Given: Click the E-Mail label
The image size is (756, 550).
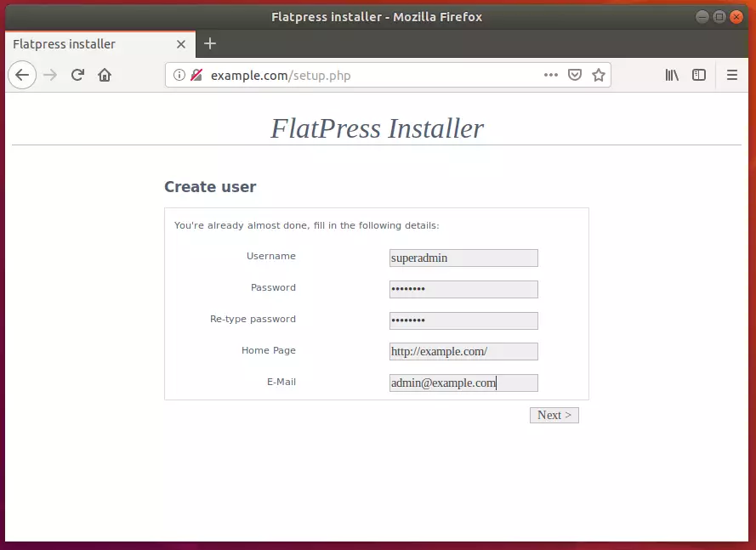Looking at the screenshot, I should click(x=281, y=382).
